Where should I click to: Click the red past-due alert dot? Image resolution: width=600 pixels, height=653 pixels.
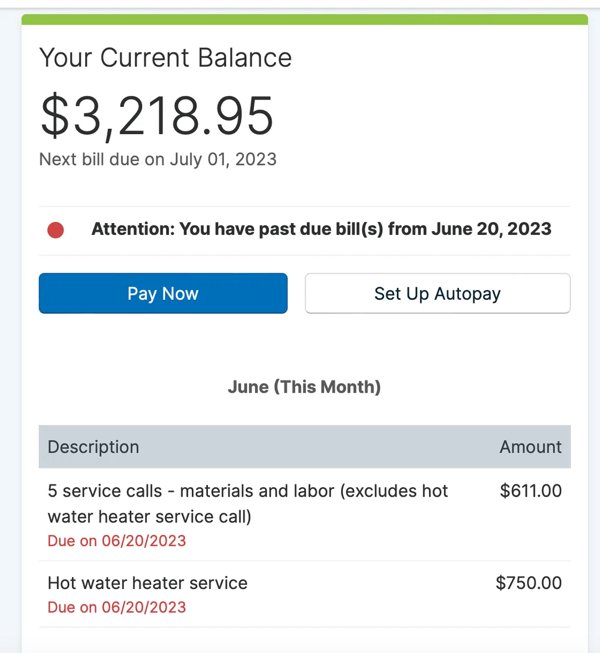pyautogui.click(x=55, y=230)
